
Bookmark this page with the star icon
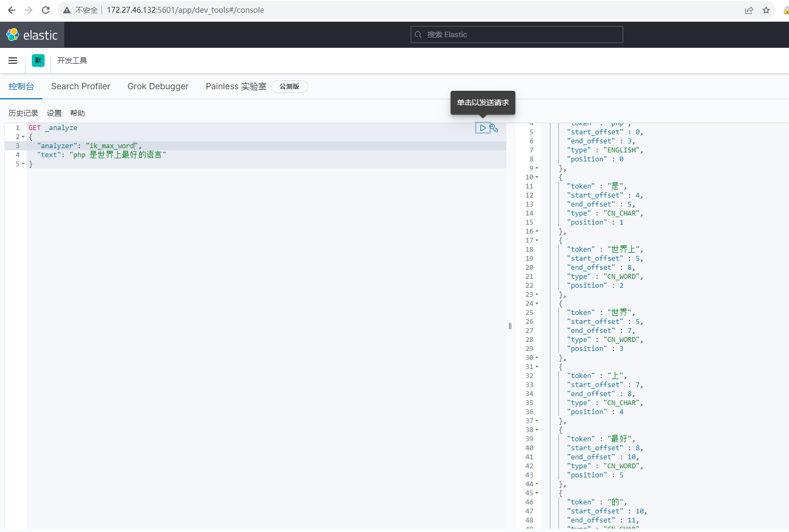(x=766, y=10)
